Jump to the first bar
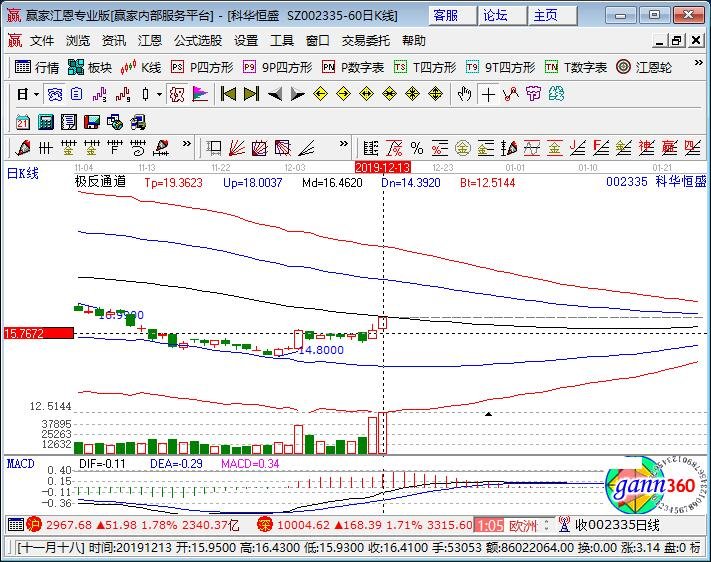The height and width of the screenshot is (562, 711). point(228,94)
